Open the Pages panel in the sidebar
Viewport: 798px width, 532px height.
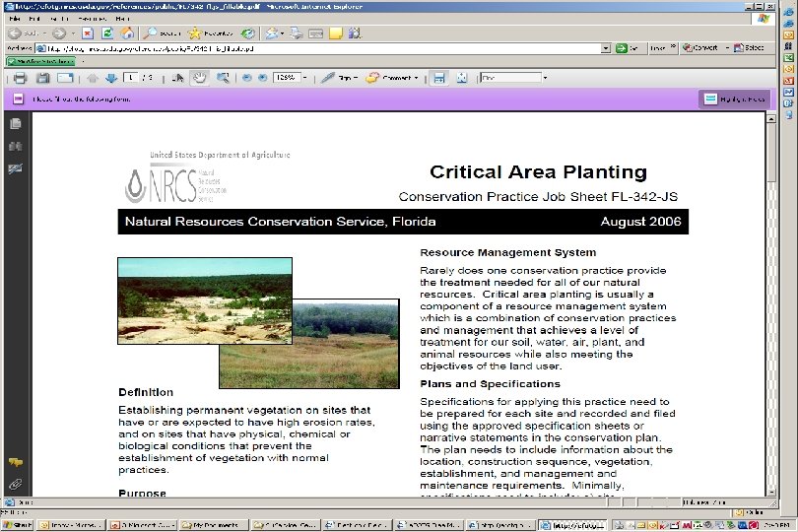point(15,124)
